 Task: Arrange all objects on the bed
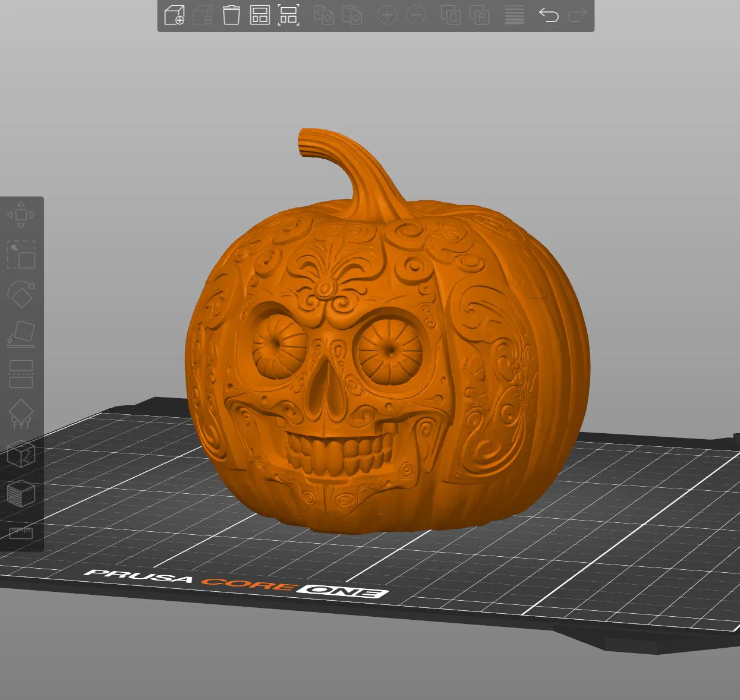(260, 15)
